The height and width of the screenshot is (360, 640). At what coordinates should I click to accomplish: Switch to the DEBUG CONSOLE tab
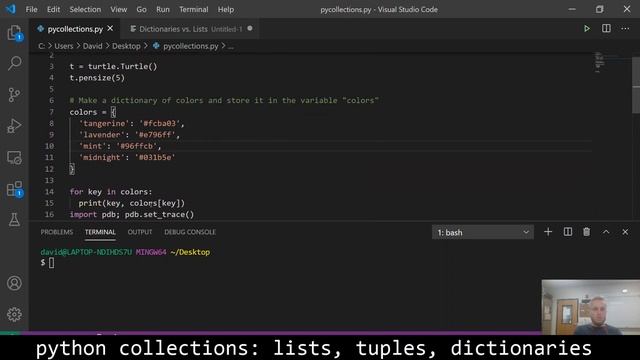[x=190, y=232]
